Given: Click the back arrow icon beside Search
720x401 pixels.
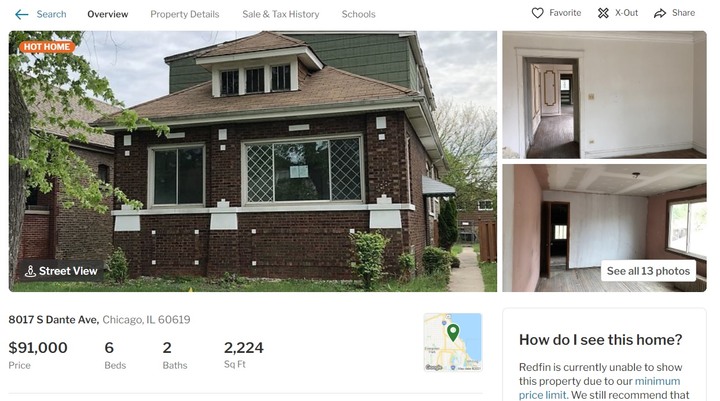Looking at the screenshot, I should (x=22, y=15).
